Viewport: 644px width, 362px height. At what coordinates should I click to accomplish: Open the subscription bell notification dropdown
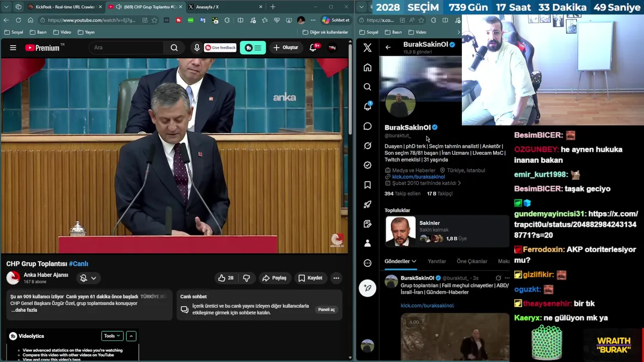(88, 278)
